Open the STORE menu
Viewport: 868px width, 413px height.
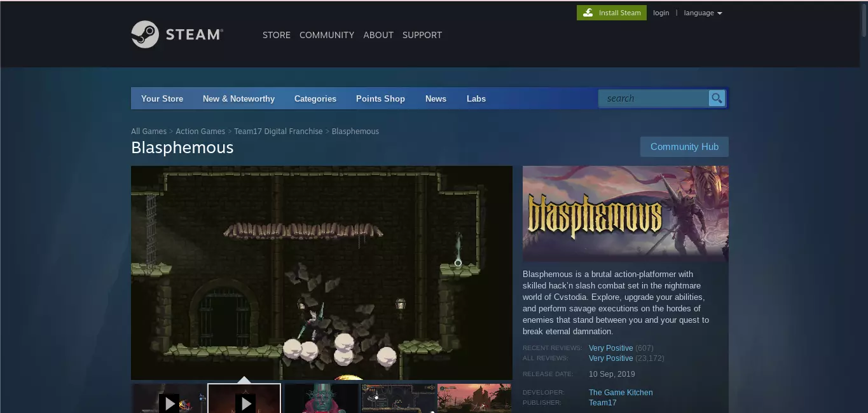[277, 35]
